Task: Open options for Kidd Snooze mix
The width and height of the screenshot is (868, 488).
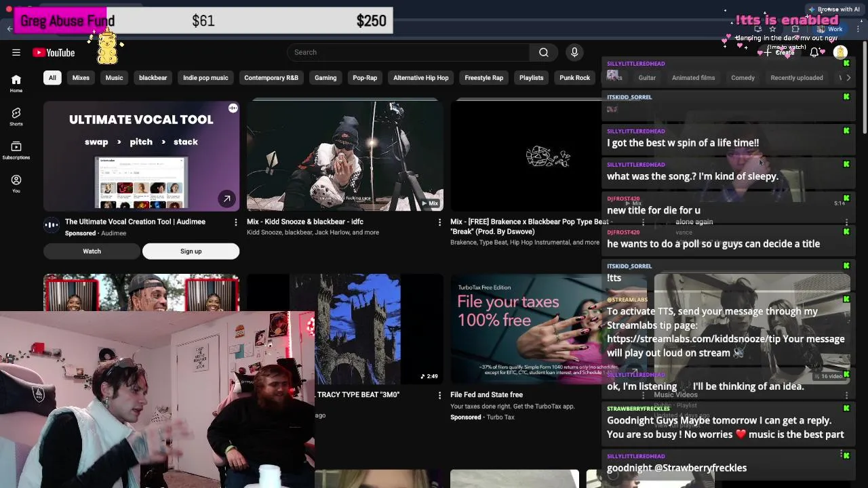Action: click(x=439, y=222)
